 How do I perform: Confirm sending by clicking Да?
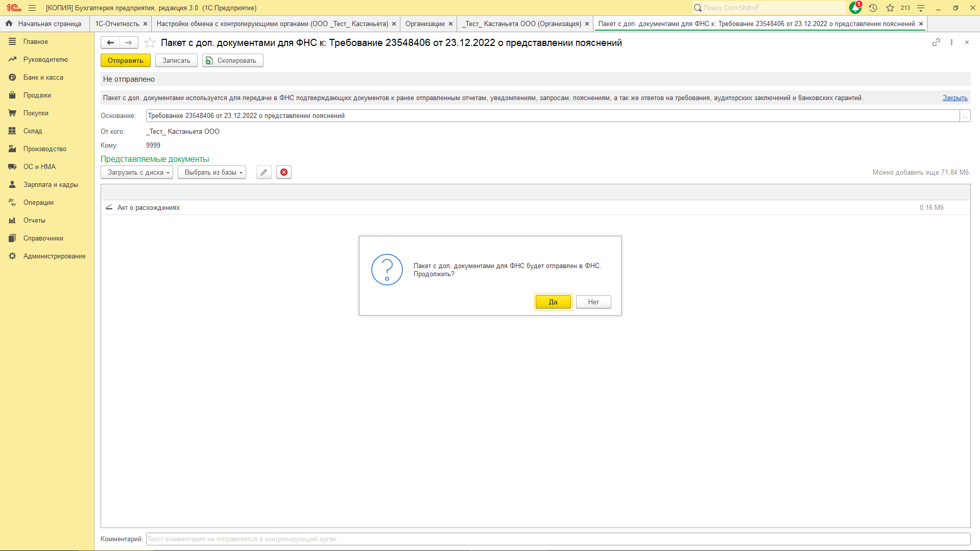click(553, 302)
